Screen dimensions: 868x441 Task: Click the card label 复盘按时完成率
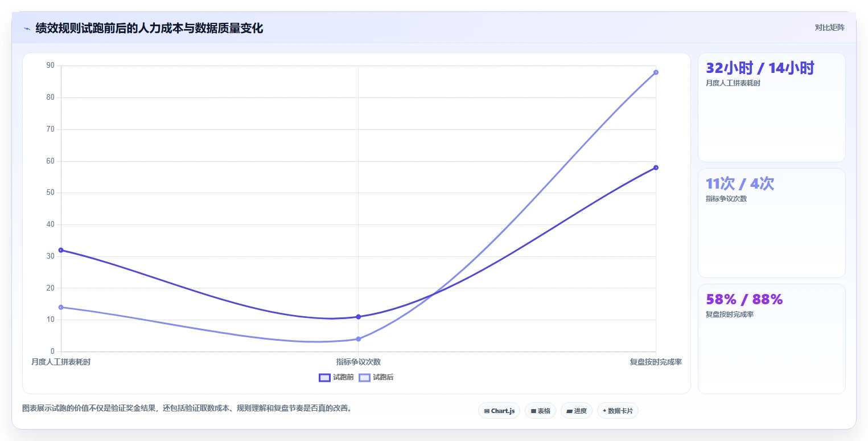point(730,315)
